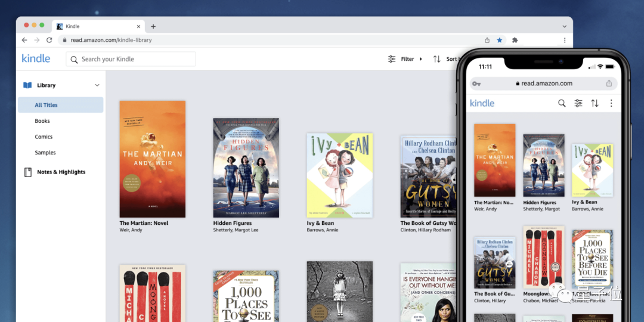The width and height of the screenshot is (644, 322).
Task: Collapse the Library section chevron
Action: [97, 85]
